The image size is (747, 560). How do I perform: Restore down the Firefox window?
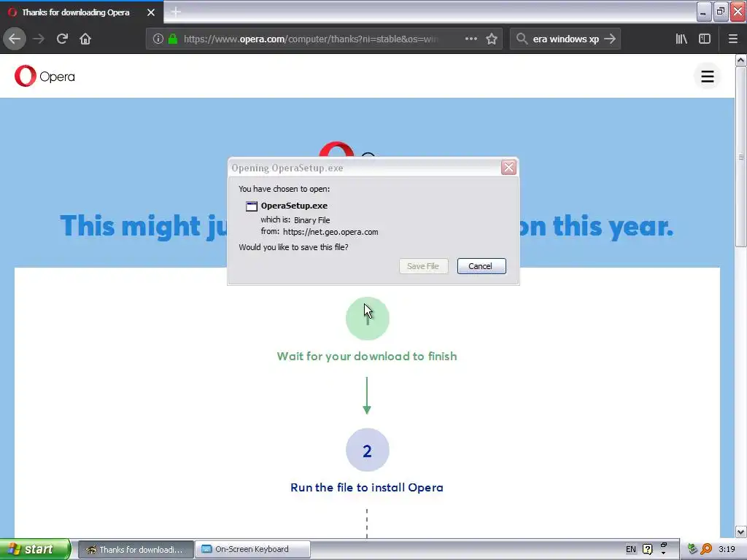click(x=721, y=12)
